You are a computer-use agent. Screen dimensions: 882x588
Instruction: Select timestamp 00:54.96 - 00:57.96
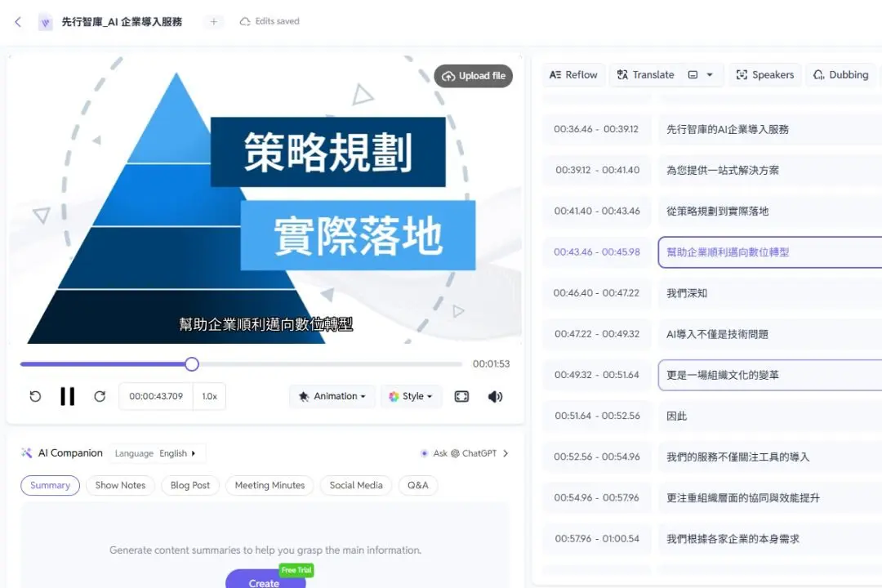(596, 497)
